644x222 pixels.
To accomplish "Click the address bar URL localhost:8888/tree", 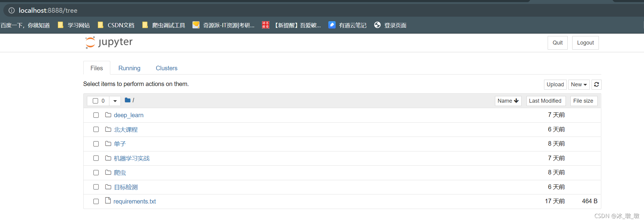I will click(x=48, y=10).
